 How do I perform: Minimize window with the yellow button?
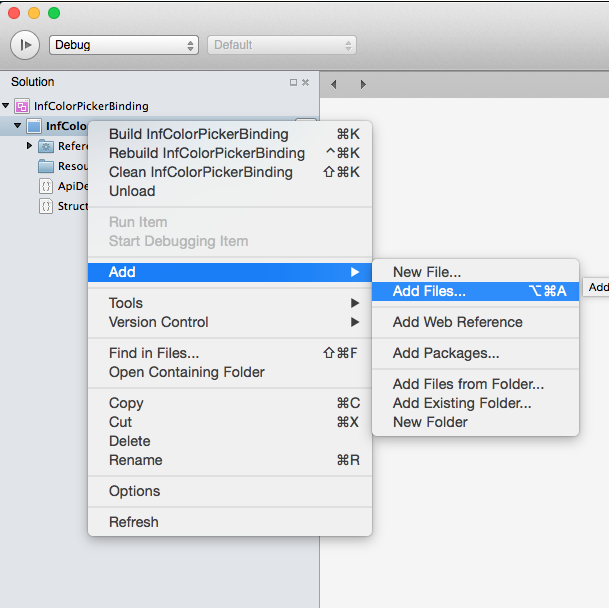(x=34, y=13)
